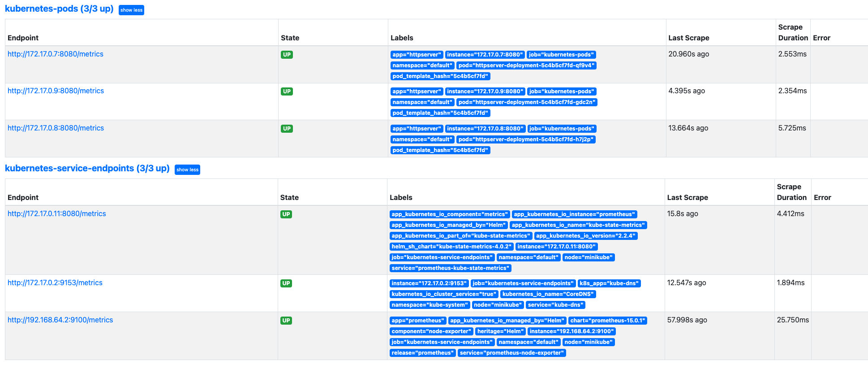The image size is (868, 365).
Task: Click UP badge for 192.168.64.2:9100 row
Action: [x=286, y=321]
